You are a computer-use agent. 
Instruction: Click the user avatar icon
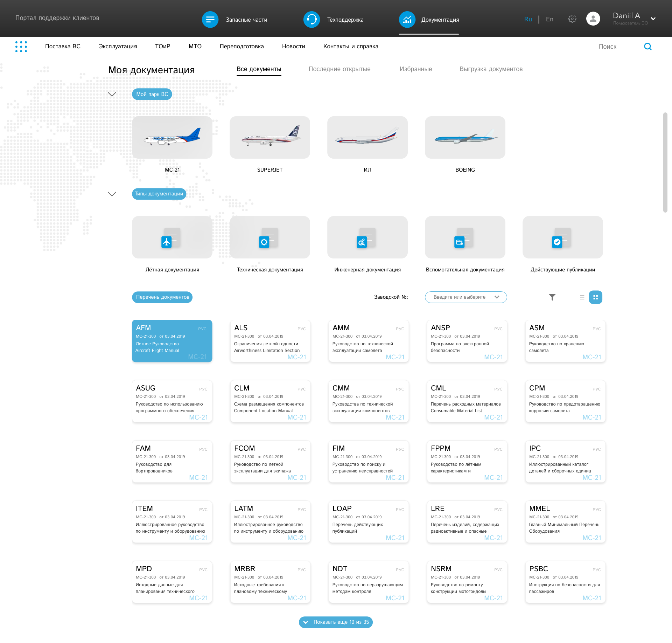coord(593,19)
